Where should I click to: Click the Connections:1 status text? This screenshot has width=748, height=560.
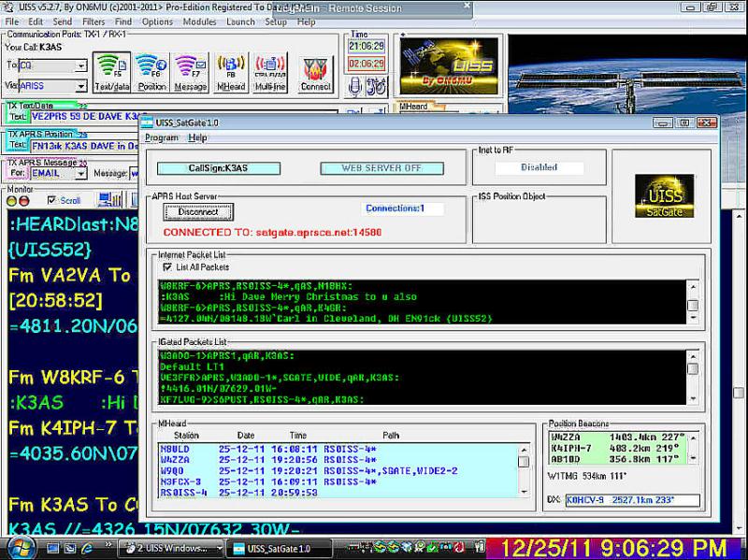pos(395,208)
